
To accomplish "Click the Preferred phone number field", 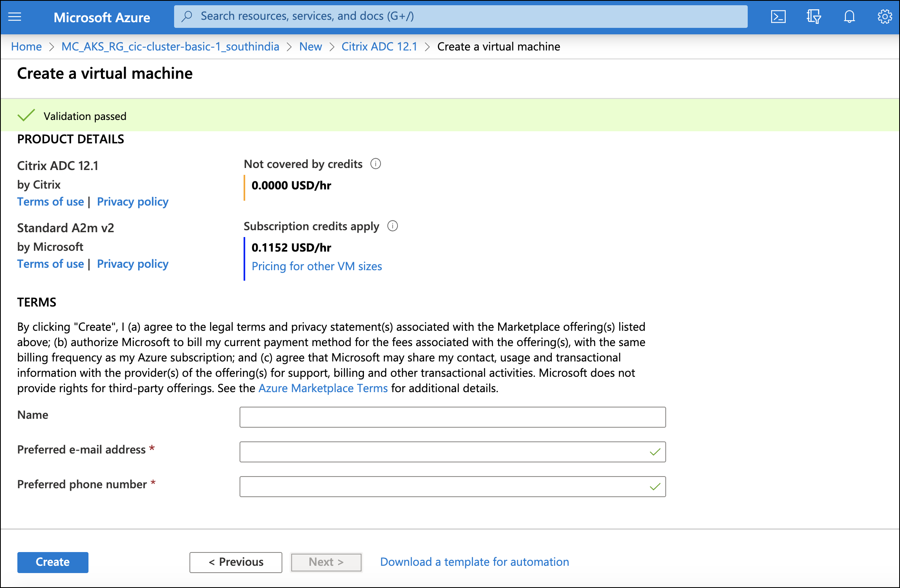I will tap(452, 487).
